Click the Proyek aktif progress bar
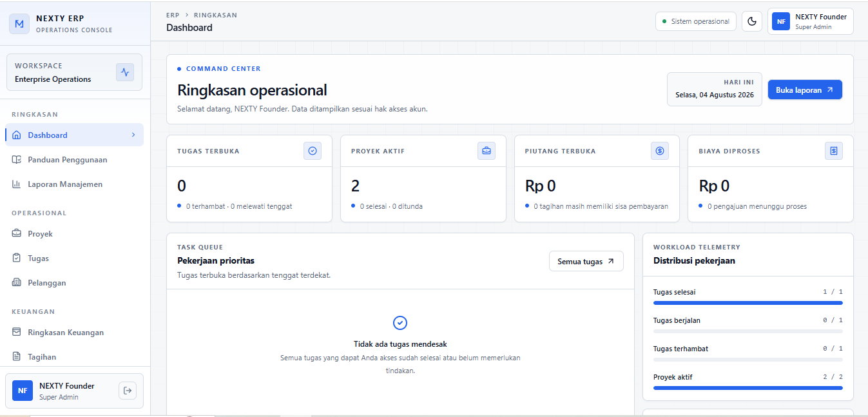The width and height of the screenshot is (868, 417). coord(748,388)
